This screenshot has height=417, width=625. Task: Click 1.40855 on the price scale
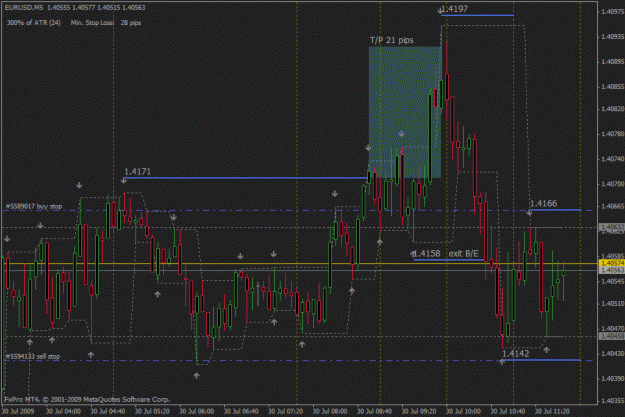click(x=612, y=87)
